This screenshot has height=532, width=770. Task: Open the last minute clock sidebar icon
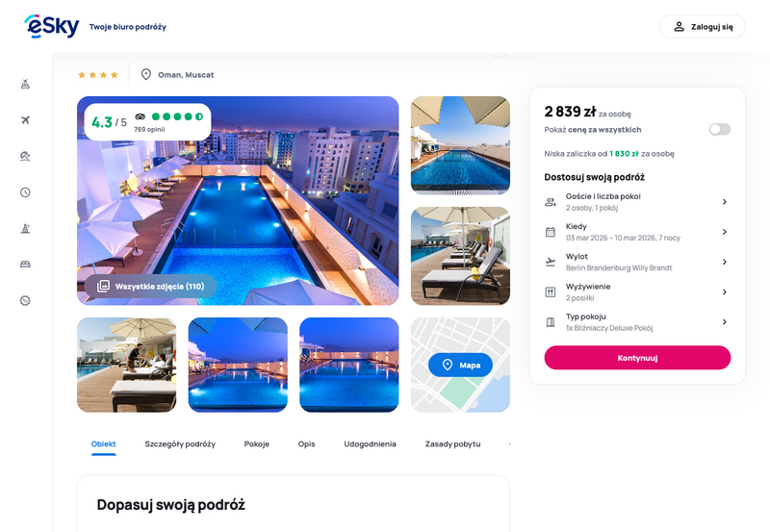point(26,191)
